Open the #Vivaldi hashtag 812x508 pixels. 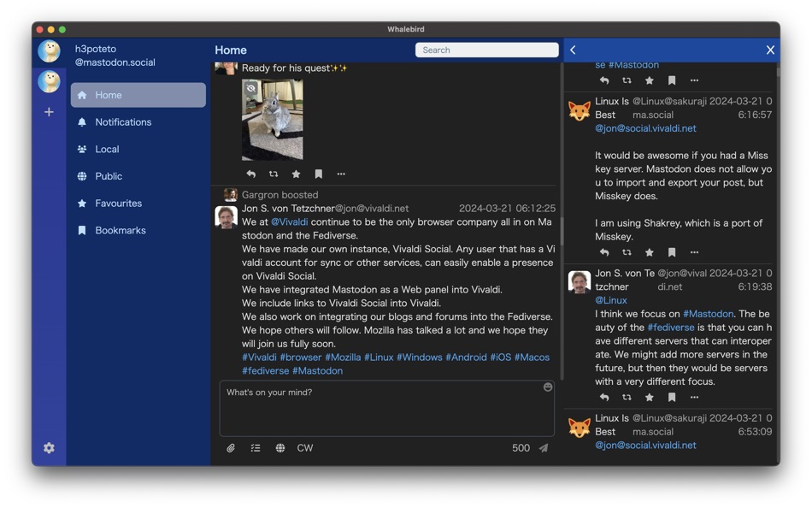tap(259, 357)
